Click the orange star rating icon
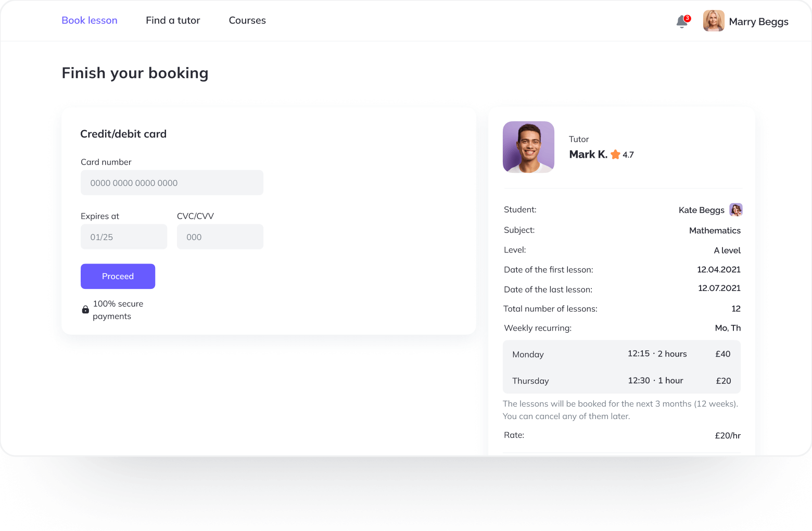This screenshot has height=531, width=812. point(615,154)
